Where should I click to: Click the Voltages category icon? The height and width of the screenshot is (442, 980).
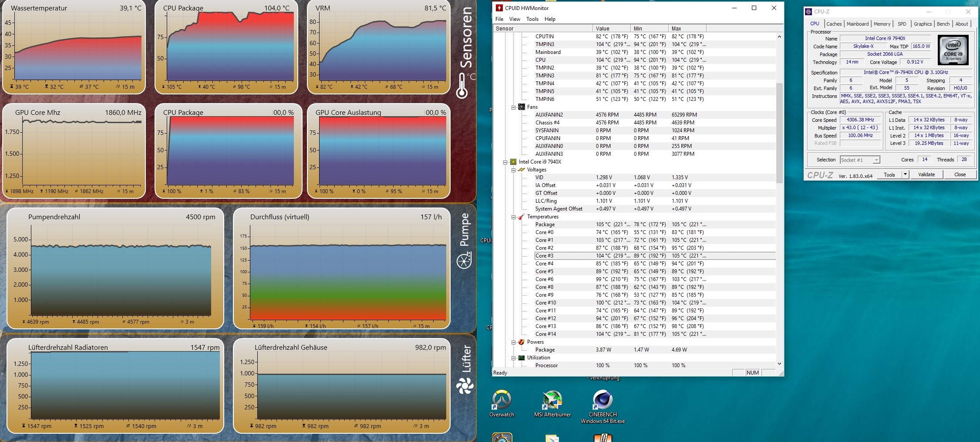click(522, 170)
